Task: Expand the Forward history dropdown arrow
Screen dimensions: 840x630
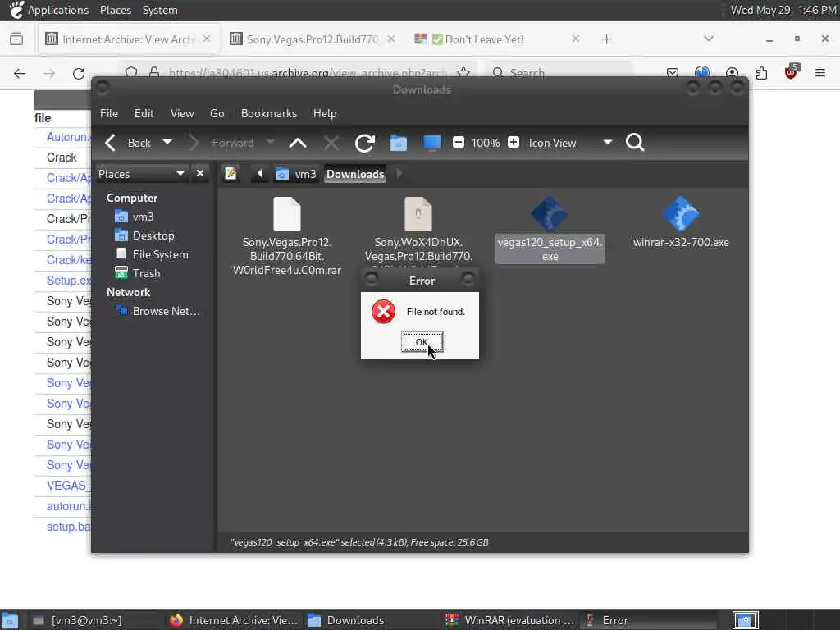Action: [271, 143]
